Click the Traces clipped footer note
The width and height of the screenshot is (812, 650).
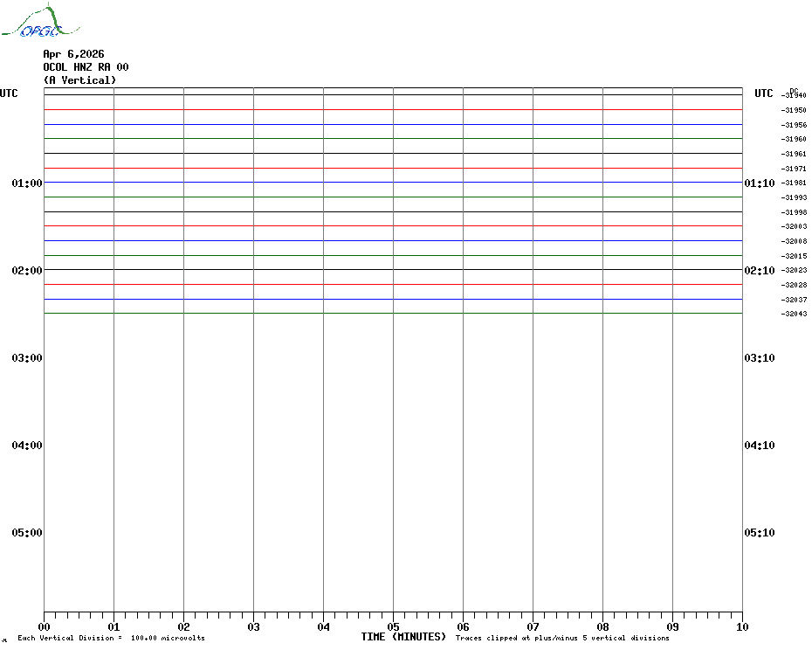561,639
